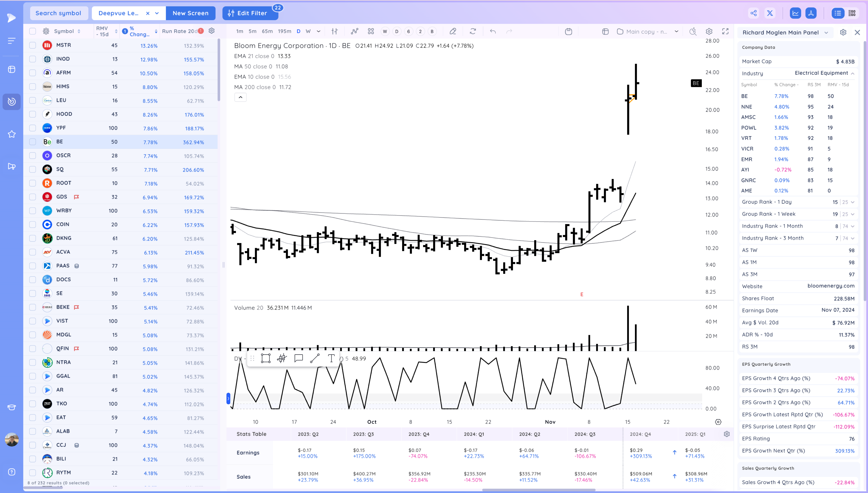
Task: Click the Edit Filter button
Action: pos(250,13)
